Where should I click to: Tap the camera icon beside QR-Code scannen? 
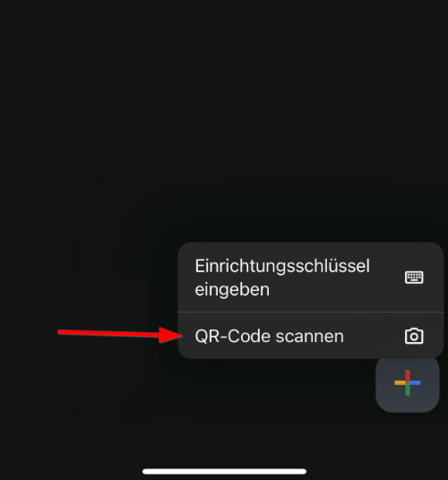(x=414, y=336)
